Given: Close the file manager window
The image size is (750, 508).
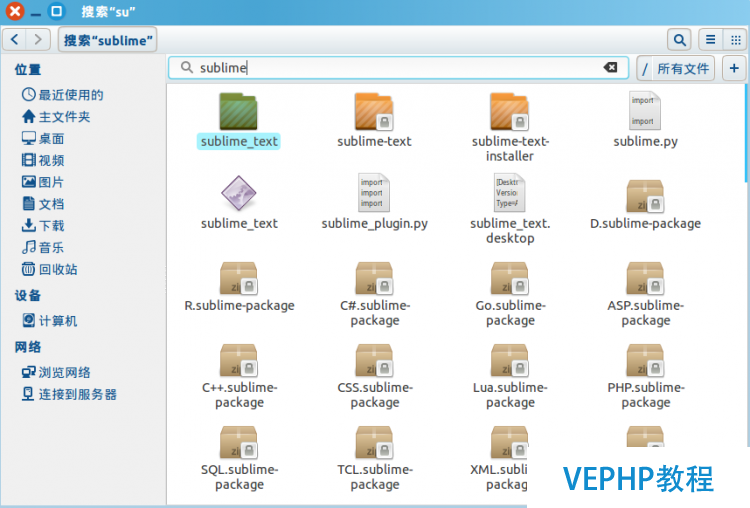Looking at the screenshot, I should [x=15, y=11].
